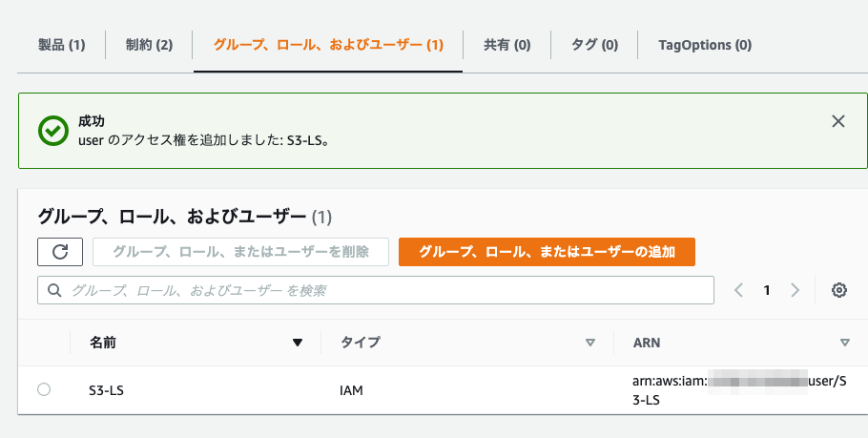The width and height of the screenshot is (868, 438).
Task: Click グループ、ロール、またはユーザーの追加 button
Action: [x=547, y=252]
